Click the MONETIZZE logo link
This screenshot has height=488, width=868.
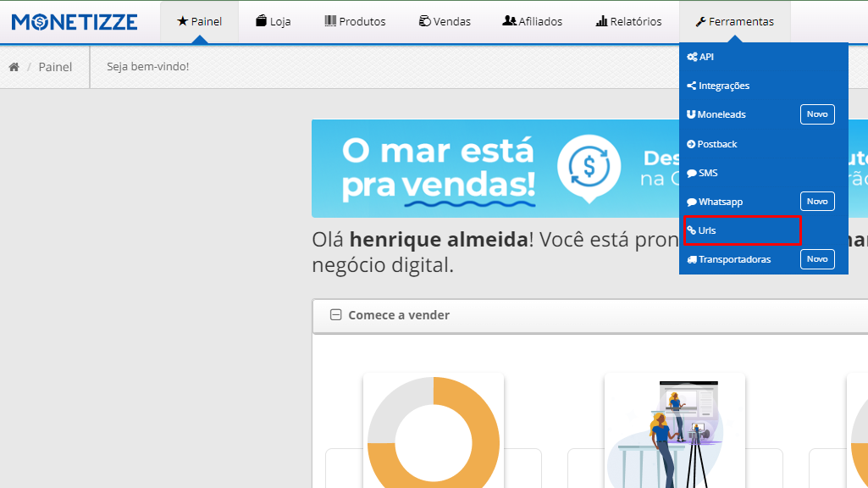pos(75,21)
